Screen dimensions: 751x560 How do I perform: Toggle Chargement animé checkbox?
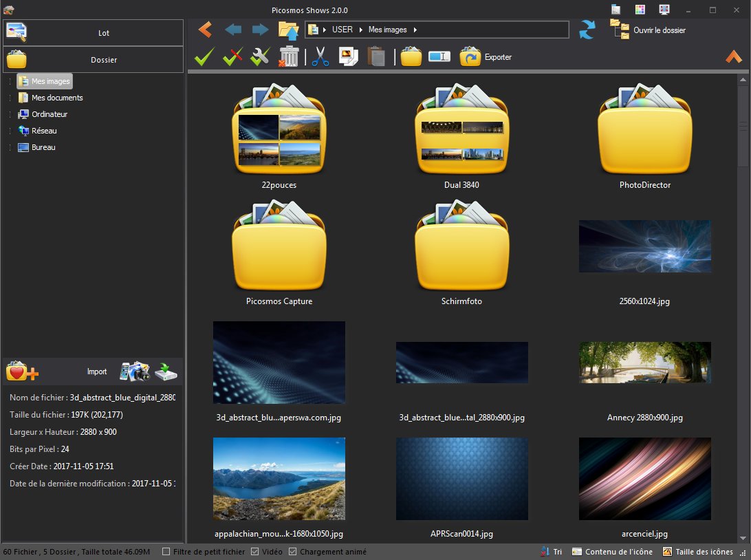click(293, 551)
